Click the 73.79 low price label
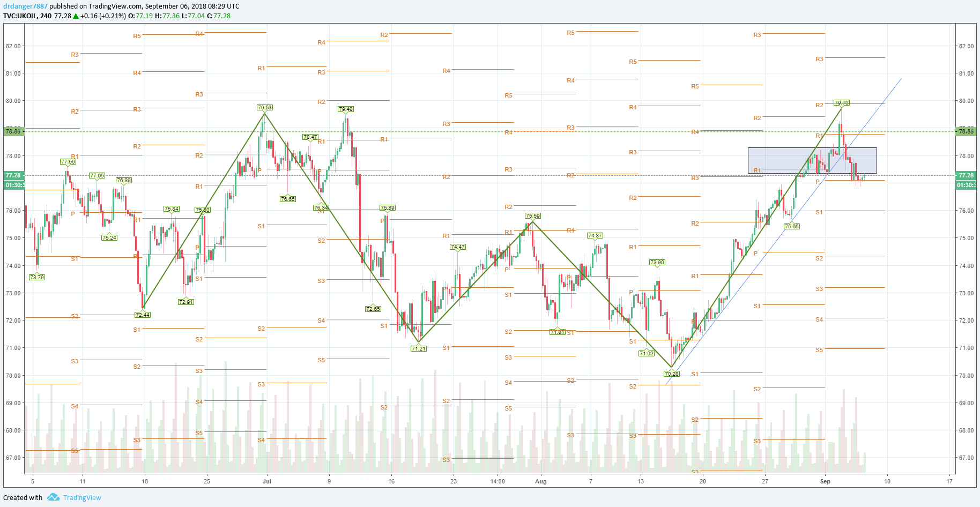 pos(37,277)
